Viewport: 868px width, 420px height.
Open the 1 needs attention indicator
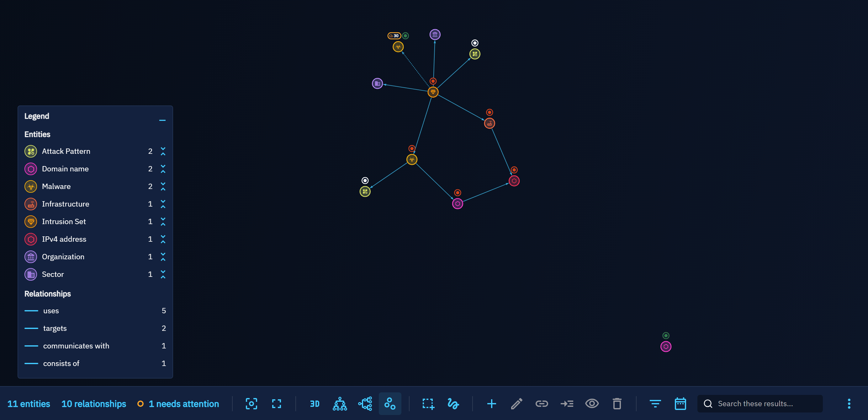(178, 404)
